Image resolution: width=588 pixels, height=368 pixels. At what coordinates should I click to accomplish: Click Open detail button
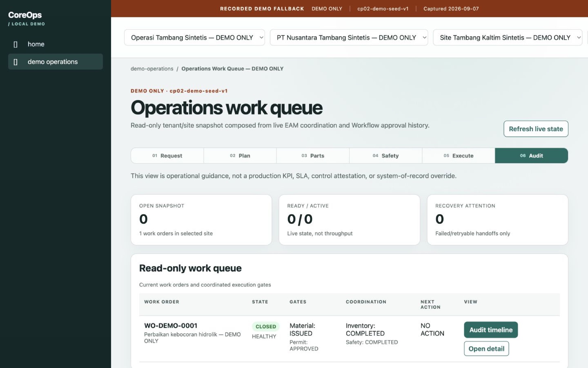pos(486,349)
